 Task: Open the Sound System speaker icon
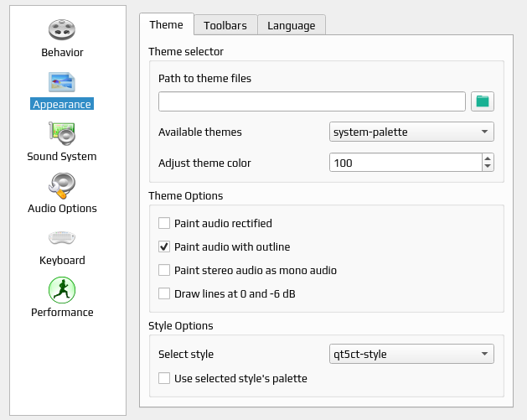(62, 133)
